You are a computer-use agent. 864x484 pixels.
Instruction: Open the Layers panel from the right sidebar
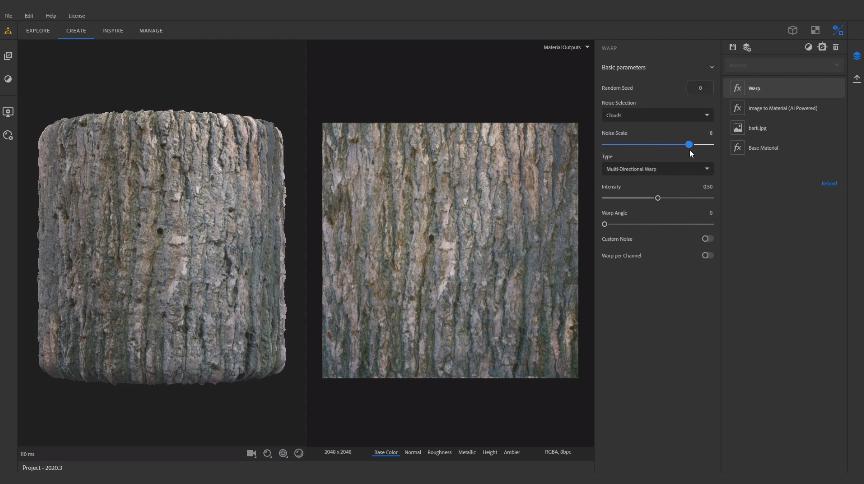[x=856, y=56]
